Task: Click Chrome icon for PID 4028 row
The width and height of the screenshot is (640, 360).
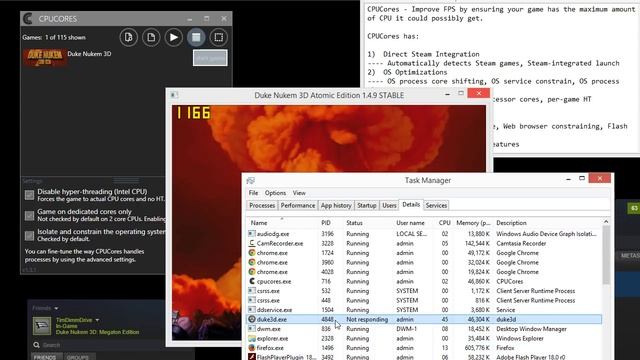Action: 252,272
